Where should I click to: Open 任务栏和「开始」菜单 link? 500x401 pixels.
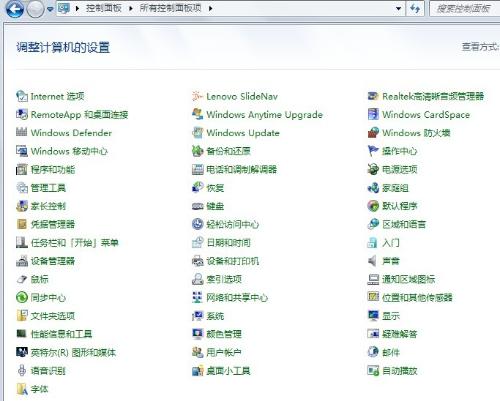pos(75,243)
